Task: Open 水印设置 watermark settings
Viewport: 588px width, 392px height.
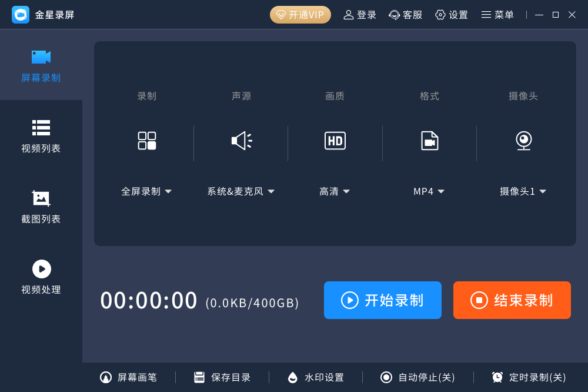Action: (316, 377)
